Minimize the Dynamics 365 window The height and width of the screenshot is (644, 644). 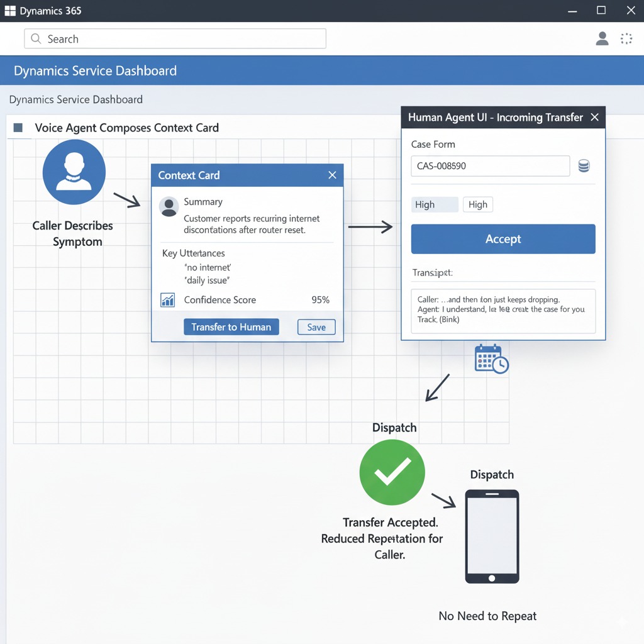tap(572, 11)
